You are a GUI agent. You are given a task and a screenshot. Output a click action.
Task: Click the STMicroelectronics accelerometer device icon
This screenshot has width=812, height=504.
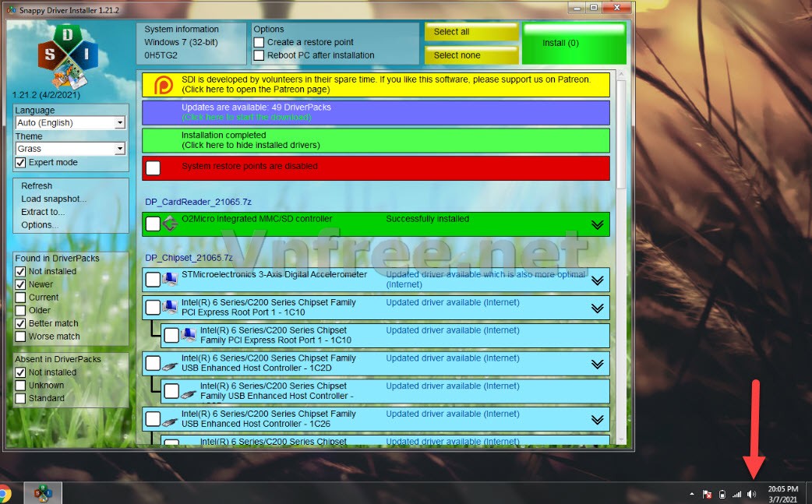point(170,280)
